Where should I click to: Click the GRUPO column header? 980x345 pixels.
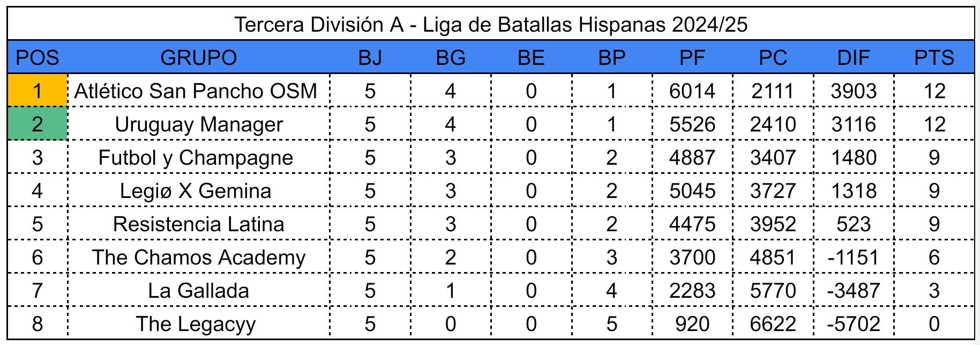pos(198,57)
